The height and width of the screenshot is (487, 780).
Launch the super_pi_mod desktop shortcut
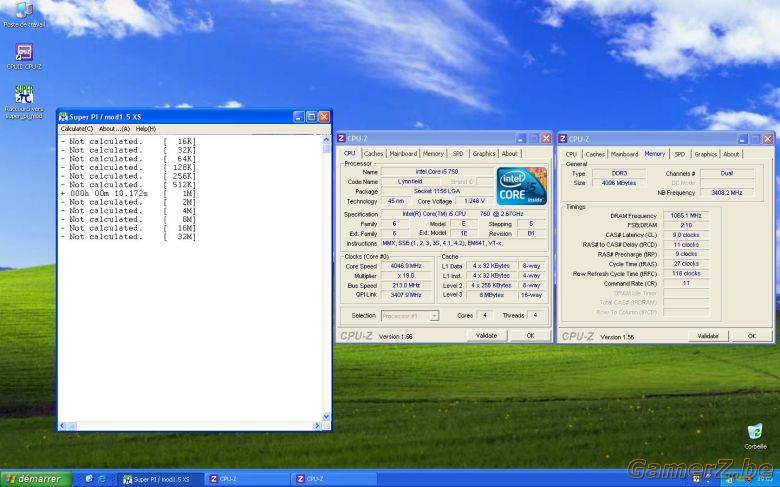coord(24,102)
